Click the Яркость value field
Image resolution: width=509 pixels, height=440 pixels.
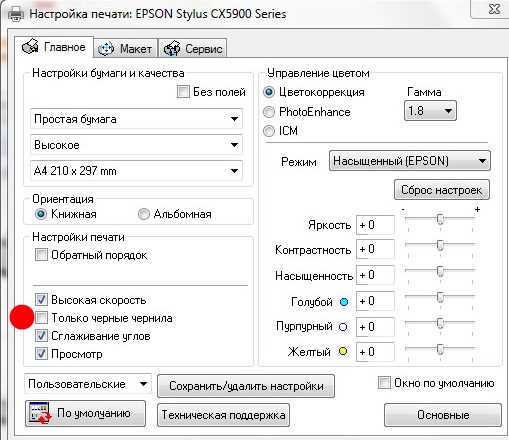pos(375,225)
